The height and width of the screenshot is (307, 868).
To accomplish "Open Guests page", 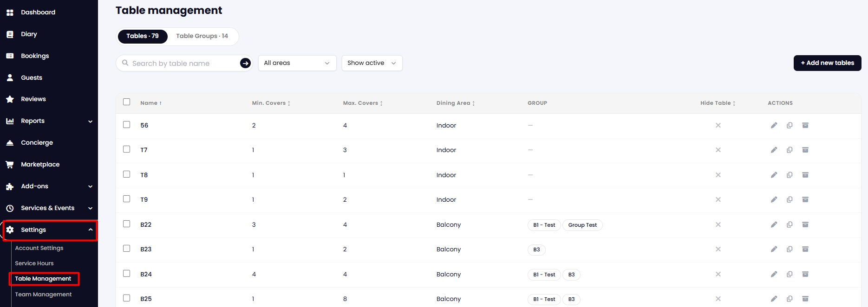I will click(32, 77).
